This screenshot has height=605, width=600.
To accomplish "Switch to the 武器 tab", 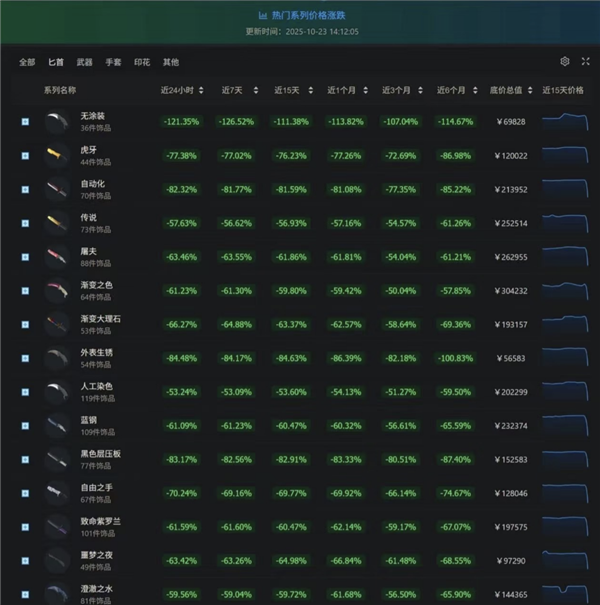I will tap(85, 62).
